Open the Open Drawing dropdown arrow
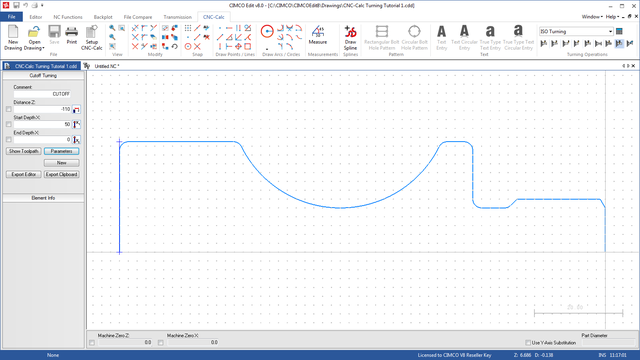 43,48
